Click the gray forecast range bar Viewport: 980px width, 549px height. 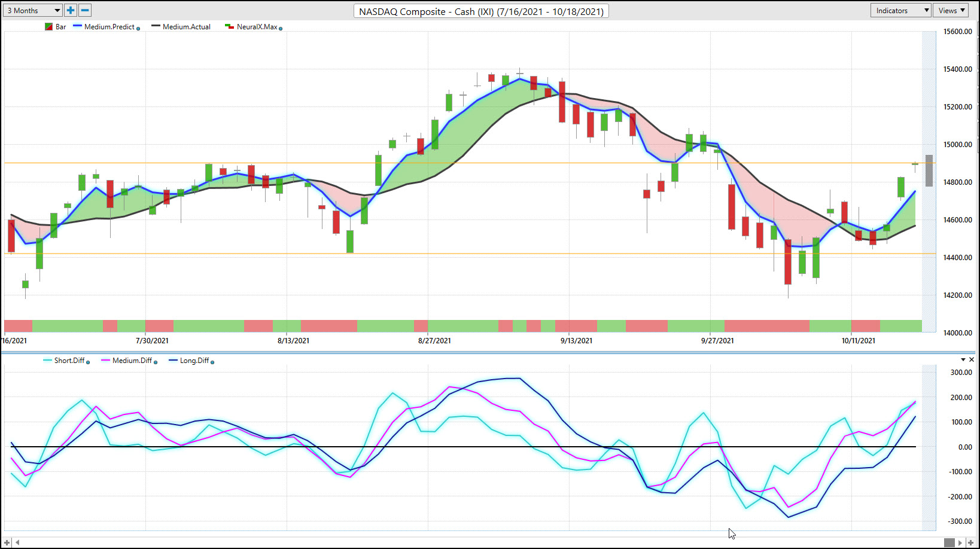point(929,170)
